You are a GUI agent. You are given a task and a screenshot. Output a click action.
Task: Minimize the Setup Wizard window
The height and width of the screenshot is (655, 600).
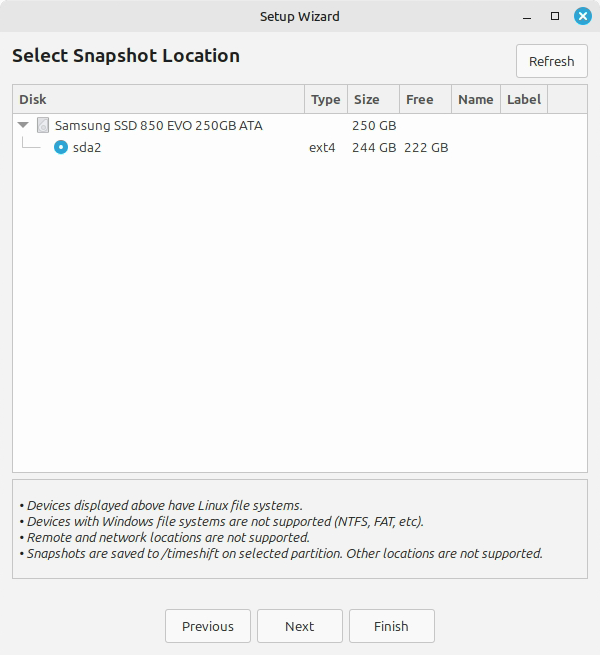(x=528, y=16)
